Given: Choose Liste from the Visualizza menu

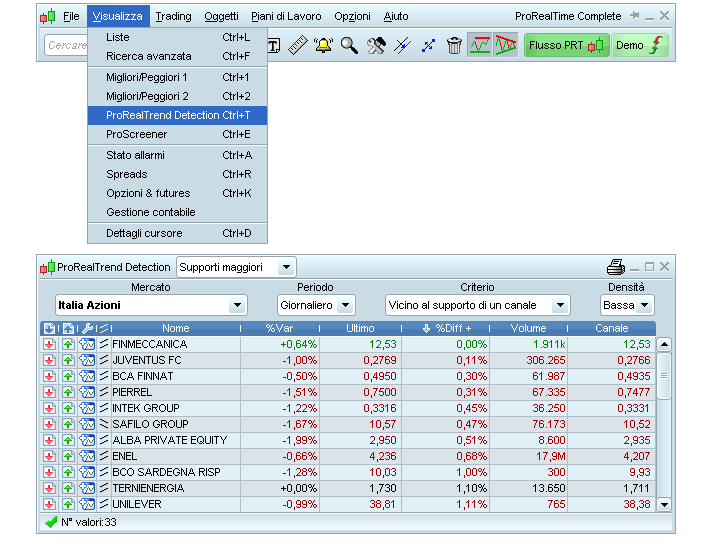Looking at the screenshot, I should coord(178,38).
